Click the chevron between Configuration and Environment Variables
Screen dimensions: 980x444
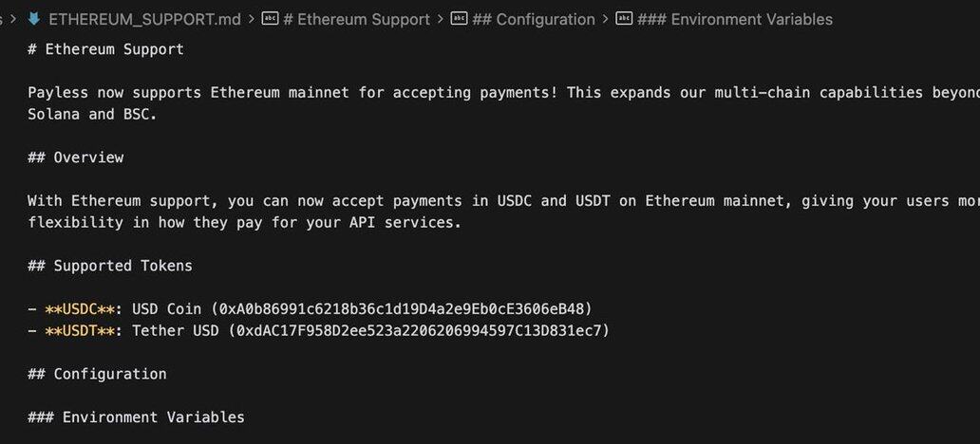(x=606, y=19)
